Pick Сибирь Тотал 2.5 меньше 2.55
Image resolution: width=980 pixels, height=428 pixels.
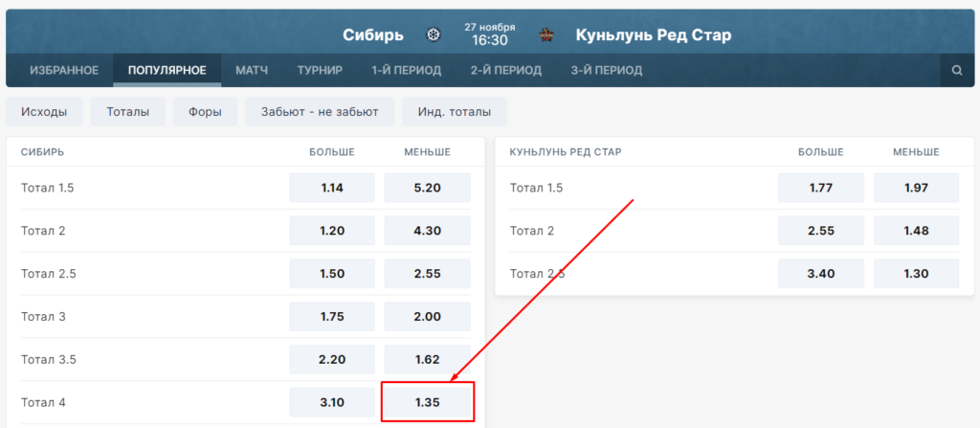428,274
